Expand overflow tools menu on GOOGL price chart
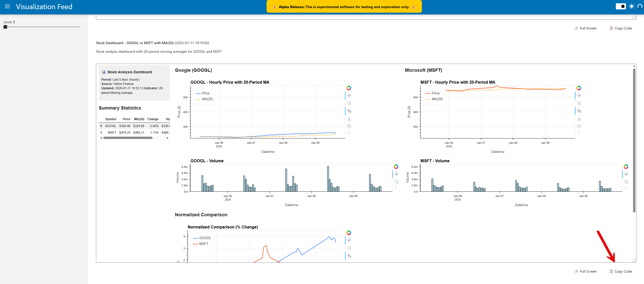The width and height of the screenshot is (644, 284). point(349,132)
